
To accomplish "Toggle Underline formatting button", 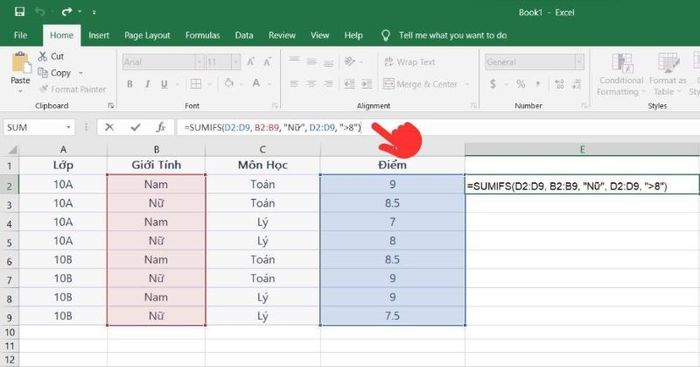I will (164, 84).
